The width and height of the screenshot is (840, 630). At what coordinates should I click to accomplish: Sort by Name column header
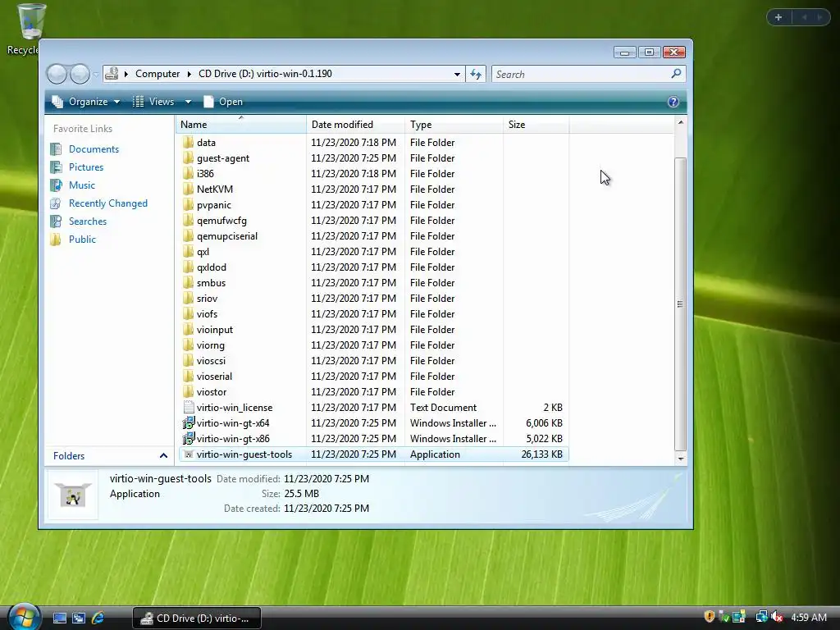[241, 125]
